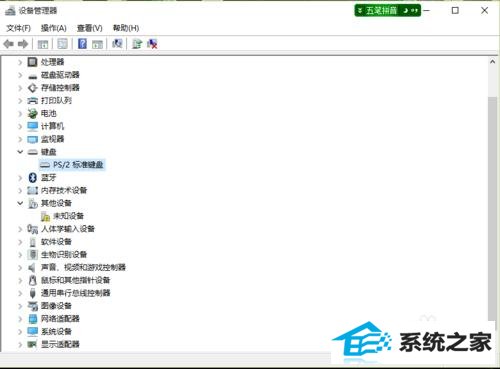Open the 文件(F) menu
The height and width of the screenshot is (369, 500).
tap(18, 28)
